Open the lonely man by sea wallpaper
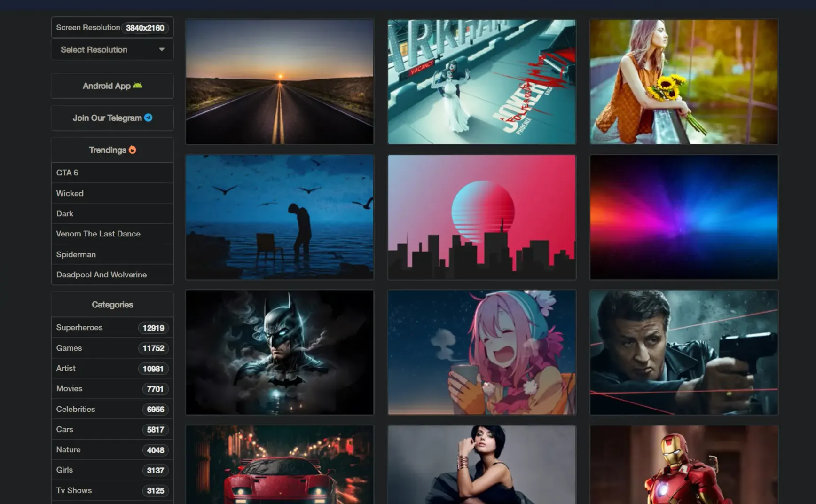The image size is (816, 504). click(280, 217)
